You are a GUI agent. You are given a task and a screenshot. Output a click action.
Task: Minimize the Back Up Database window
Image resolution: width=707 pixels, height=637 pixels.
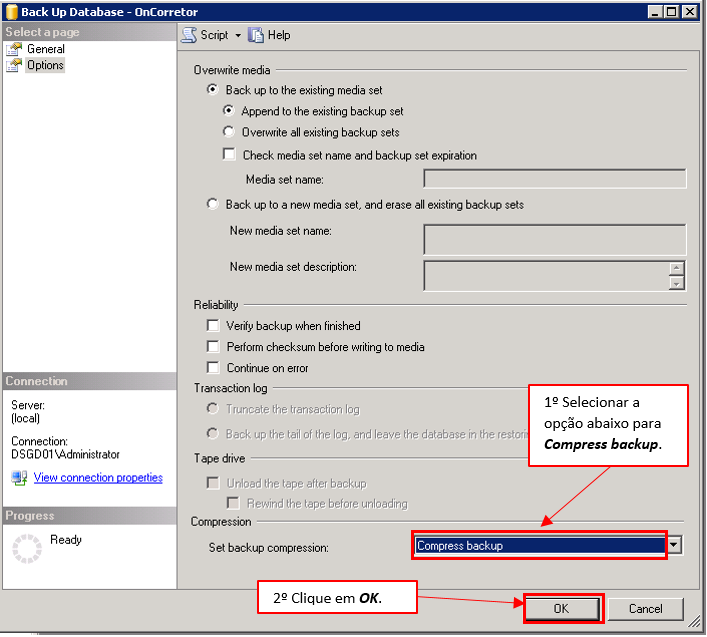(655, 11)
